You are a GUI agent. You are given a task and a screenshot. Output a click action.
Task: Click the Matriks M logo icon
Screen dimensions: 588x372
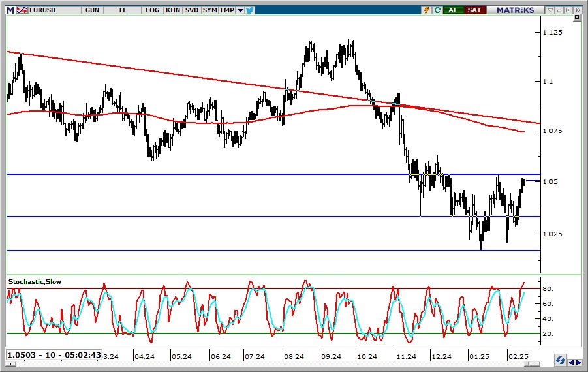tap(10, 10)
